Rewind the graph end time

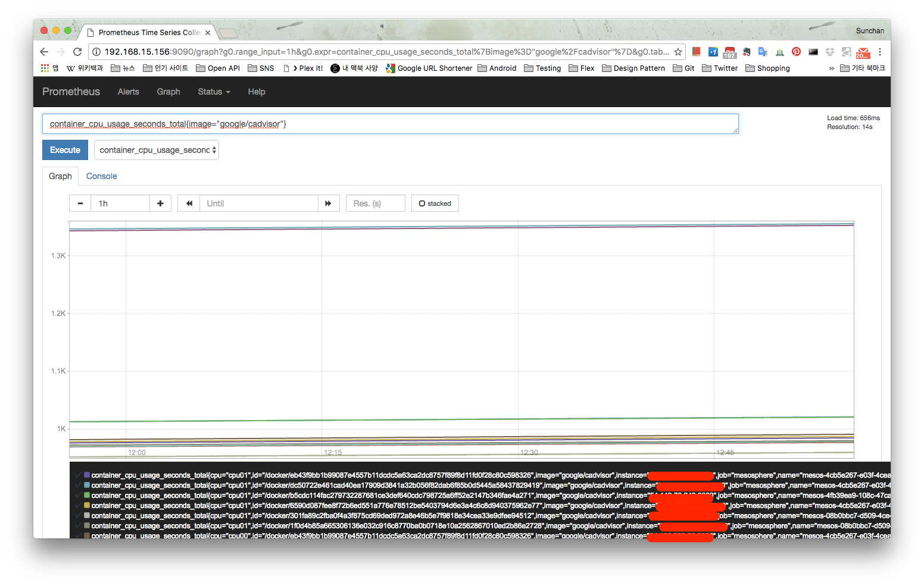(189, 203)
